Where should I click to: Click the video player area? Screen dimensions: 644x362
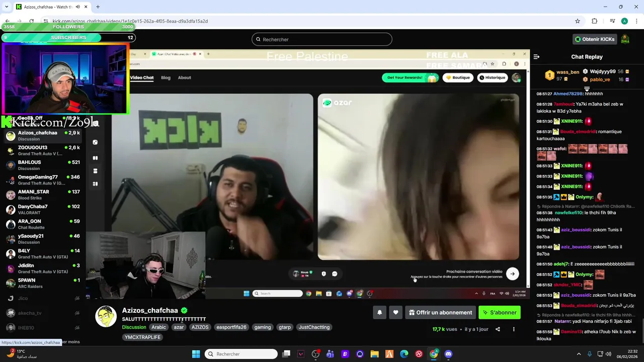click(307, 174)
